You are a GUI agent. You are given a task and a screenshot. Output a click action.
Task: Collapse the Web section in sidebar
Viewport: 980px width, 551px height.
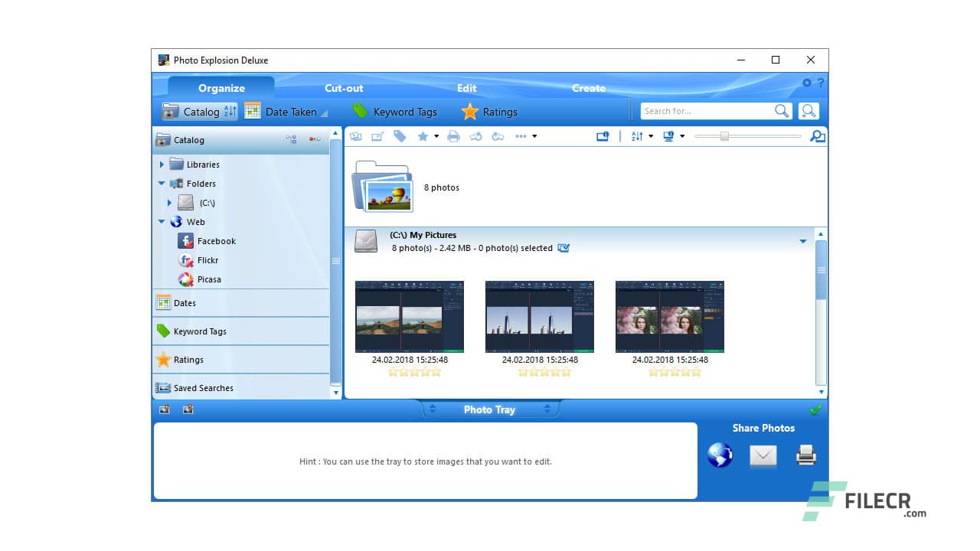click(x=161, y=221)
